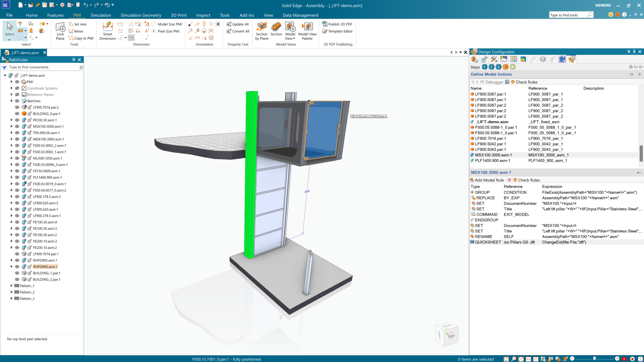Click the view orientation cube
This screenshot has width=644, height=362.
click(447, 335)
